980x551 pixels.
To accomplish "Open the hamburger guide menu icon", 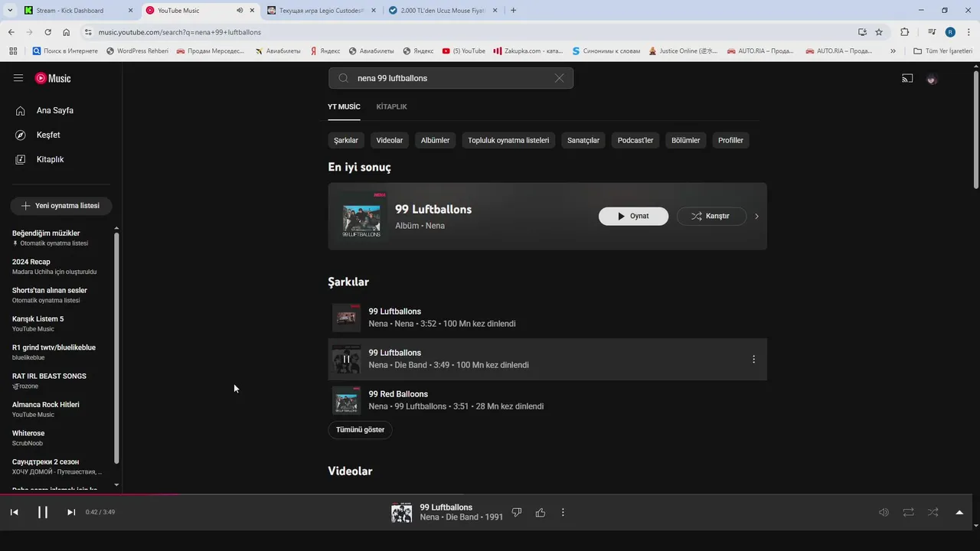I will (x=18, y=78).
